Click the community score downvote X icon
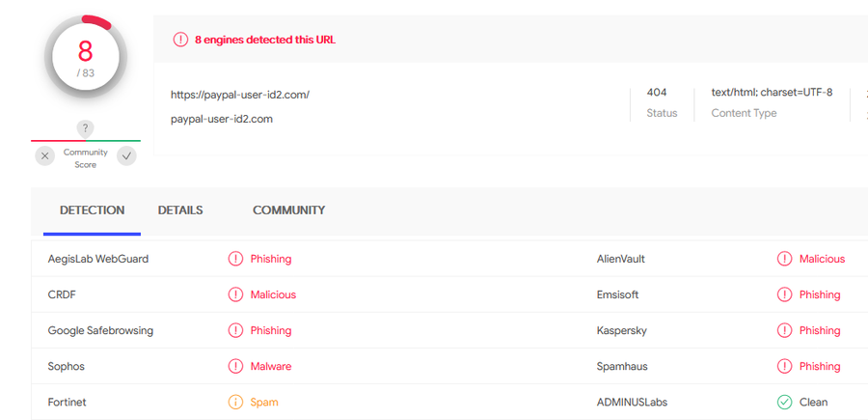Image resolution: width=868 pixels, height=420 pixels. 44,156
